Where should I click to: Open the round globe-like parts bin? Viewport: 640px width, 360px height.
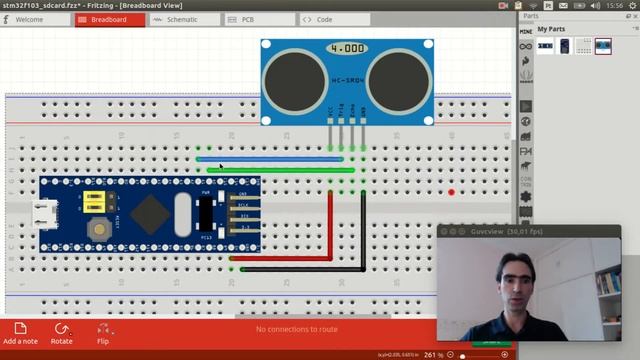click(x=526, y=121)
